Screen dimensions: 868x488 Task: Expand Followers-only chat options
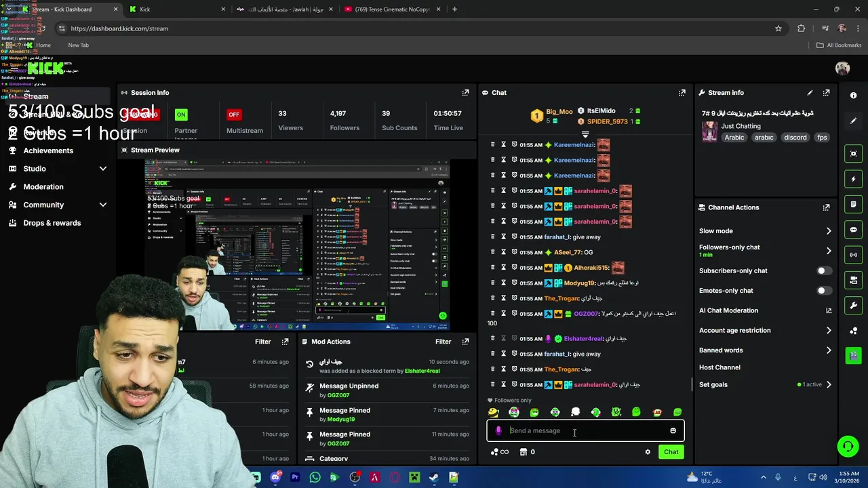click(x=829, y=251)
